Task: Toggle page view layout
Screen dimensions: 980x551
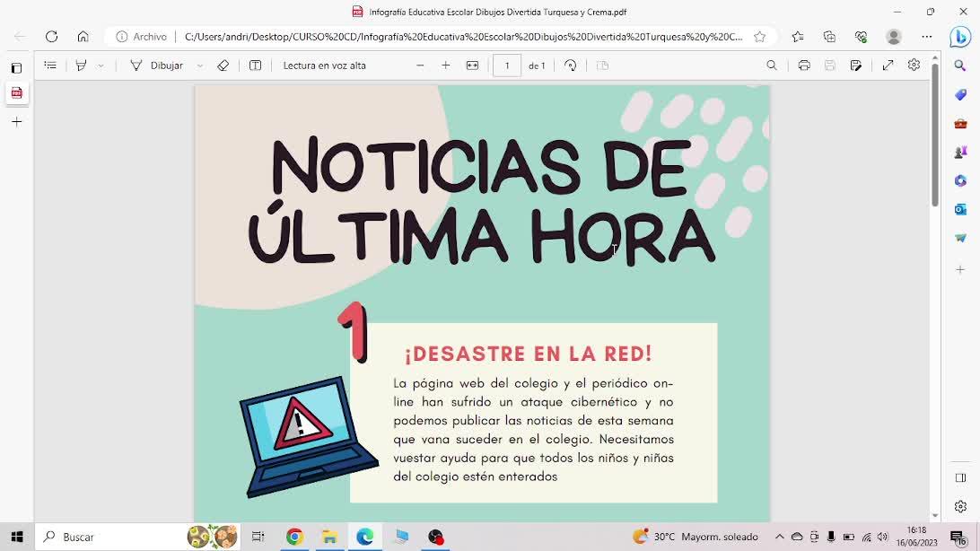Action: [602, 65]
